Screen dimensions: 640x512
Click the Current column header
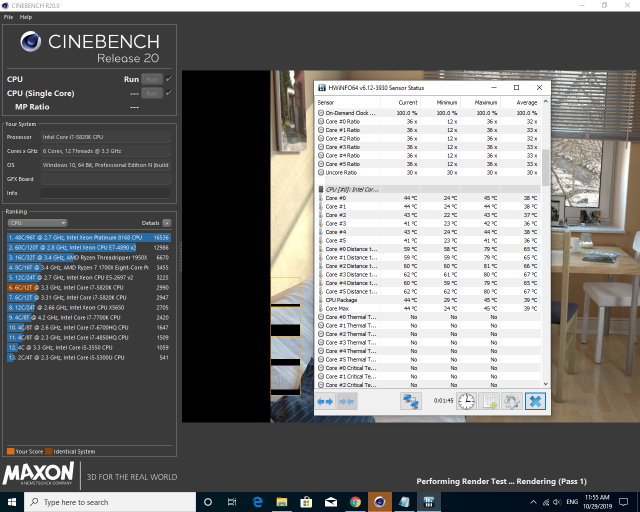(400, 102)
